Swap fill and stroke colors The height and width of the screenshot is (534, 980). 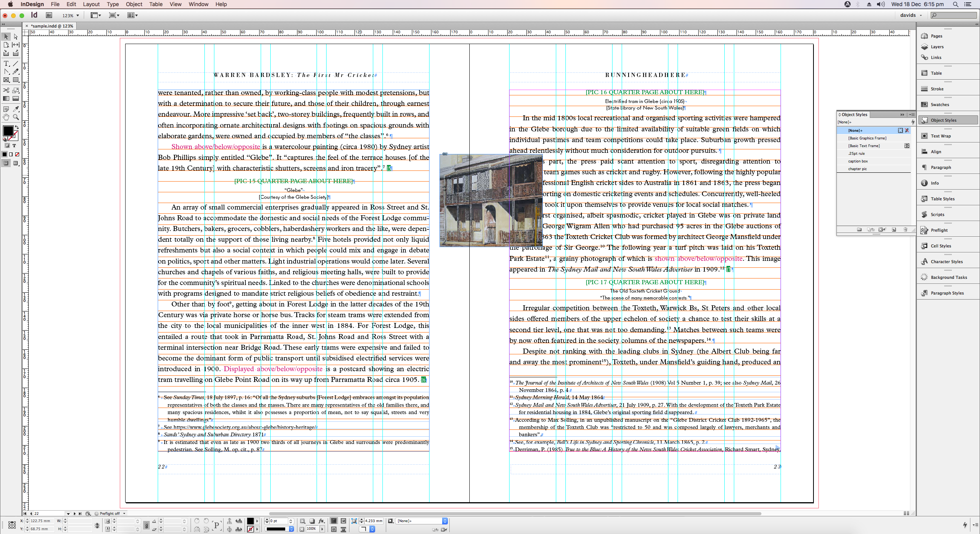pyautogui.click(x=16, y=127)
